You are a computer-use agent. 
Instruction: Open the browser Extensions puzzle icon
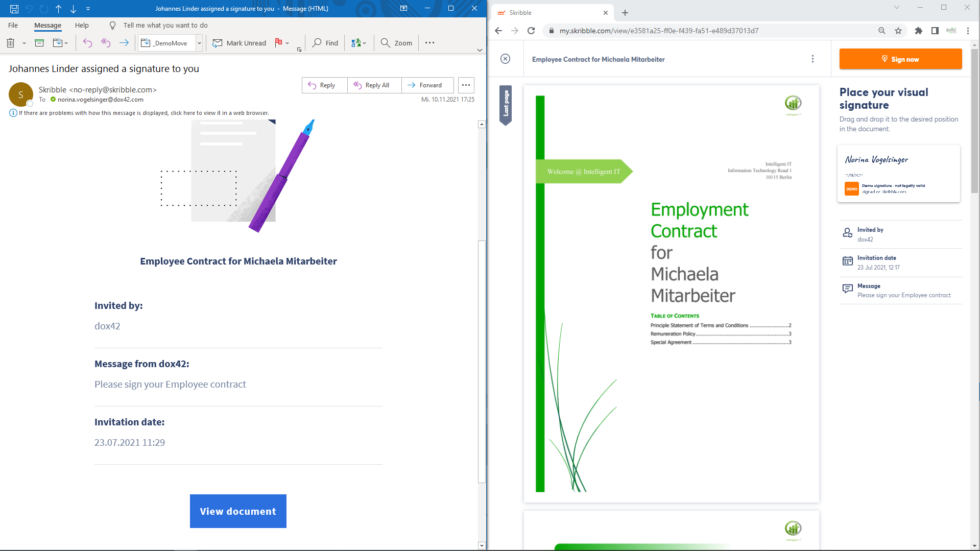[918, 31]
